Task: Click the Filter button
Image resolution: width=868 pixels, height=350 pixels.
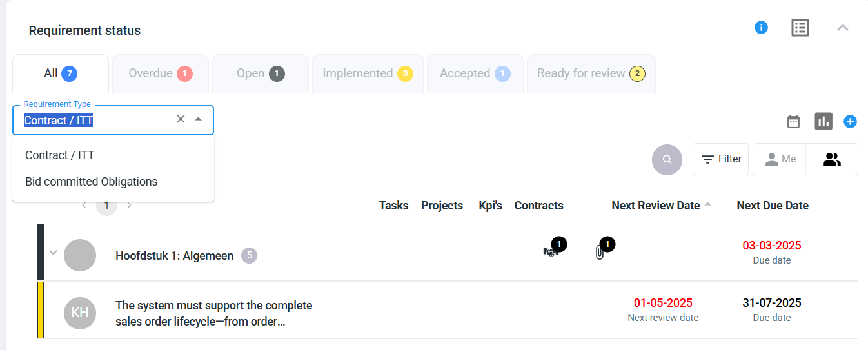Action: point(720,159)
